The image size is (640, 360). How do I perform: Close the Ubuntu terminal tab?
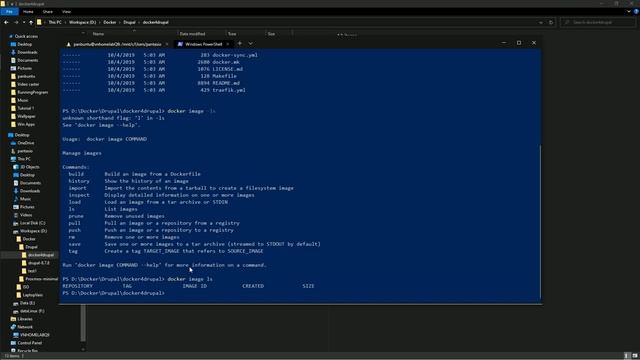(x=167, y=44)
